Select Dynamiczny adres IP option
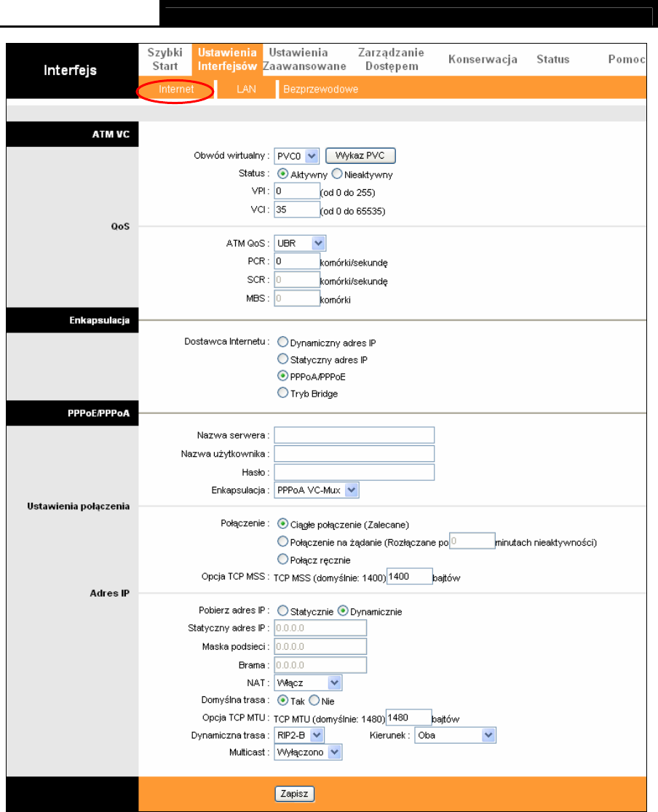Screen dimensions: 658x812 [282, 342]
